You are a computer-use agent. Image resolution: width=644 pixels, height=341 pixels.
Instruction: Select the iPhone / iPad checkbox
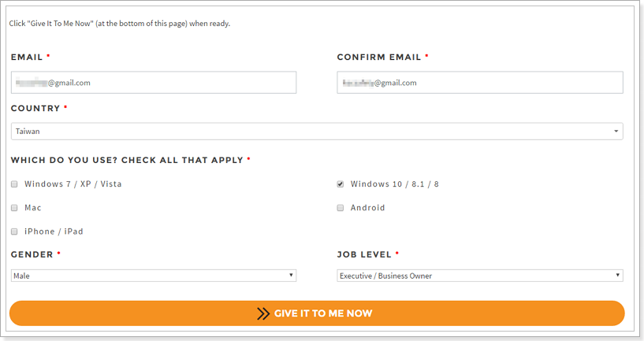coord(14,232)
